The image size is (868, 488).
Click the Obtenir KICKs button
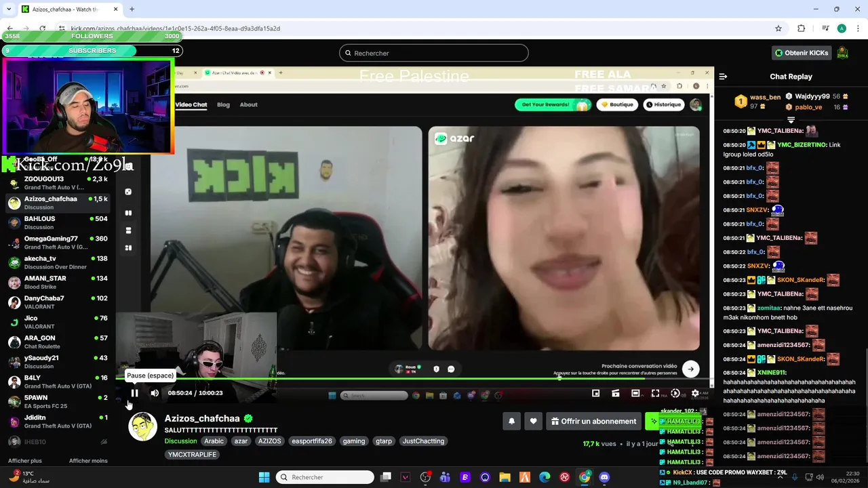(x=802, y=53)
